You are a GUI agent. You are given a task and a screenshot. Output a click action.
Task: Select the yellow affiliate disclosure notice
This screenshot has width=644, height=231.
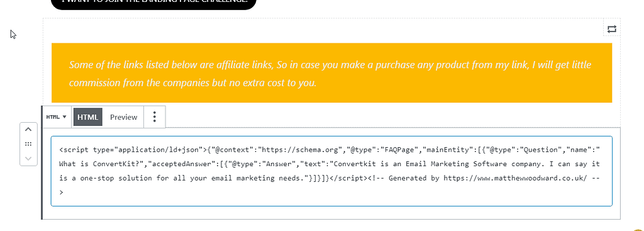coord(331,73)
